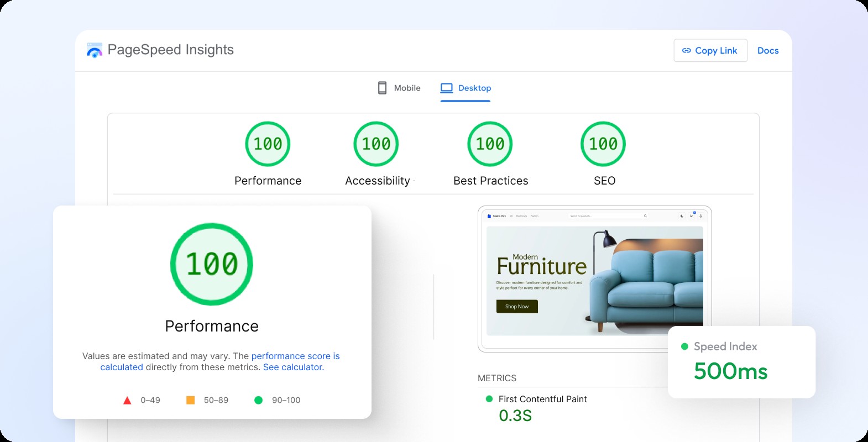Viewport: 868px width, 442px height.
Task: Click the shopping cart icon in preview
Action: click(x=691, y=216)
